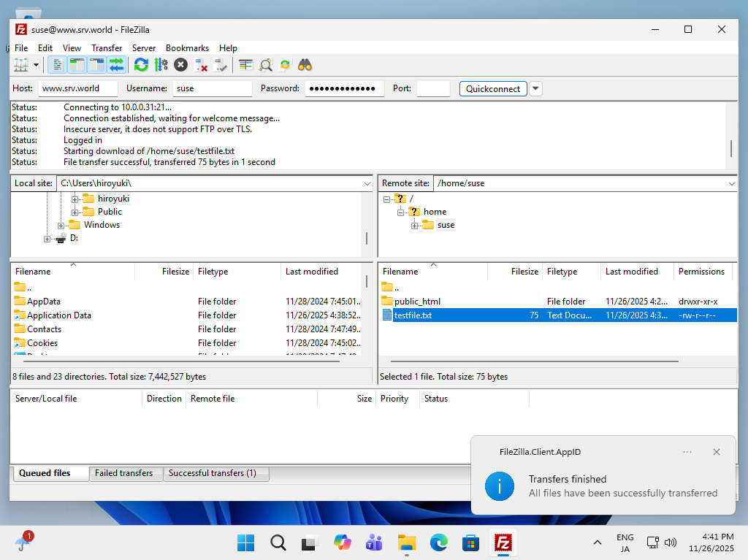This screenshot has height=560, width=748.
Task: Open the Site Manager
Action: click(x=21, y=65)
